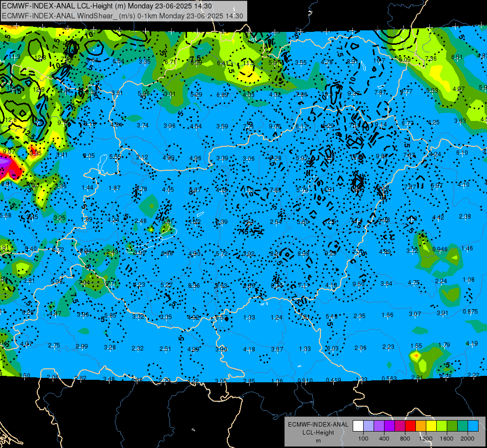The image size is (487, 448).
Task: Click the legend tick label 400
Action: click(384, 439)
